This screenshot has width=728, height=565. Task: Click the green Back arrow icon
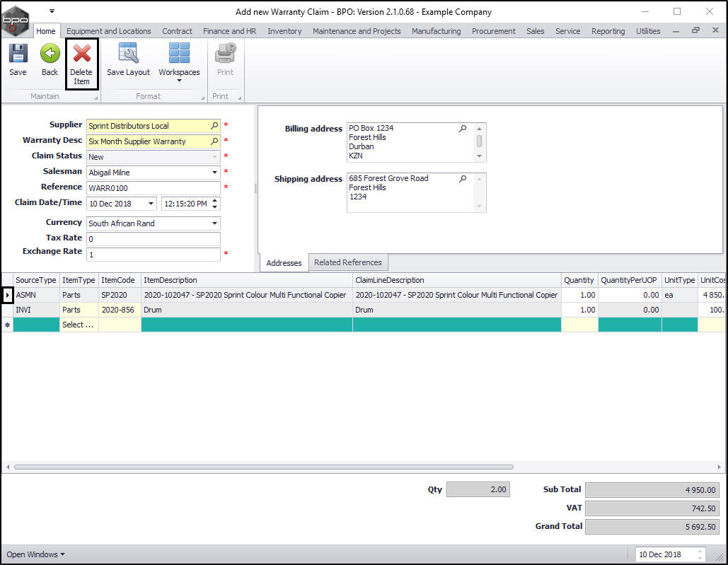(x=50, y=54)
